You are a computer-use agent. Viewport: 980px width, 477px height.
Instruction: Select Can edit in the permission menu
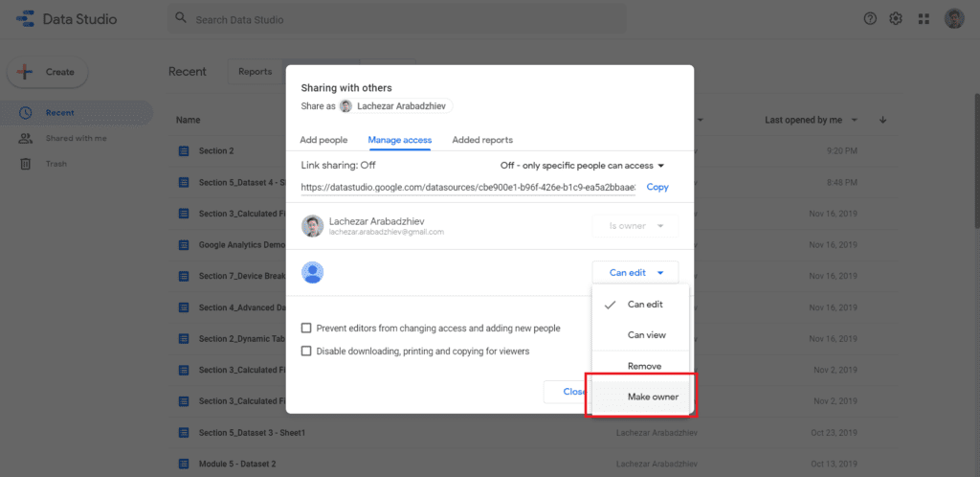[640, 305]
